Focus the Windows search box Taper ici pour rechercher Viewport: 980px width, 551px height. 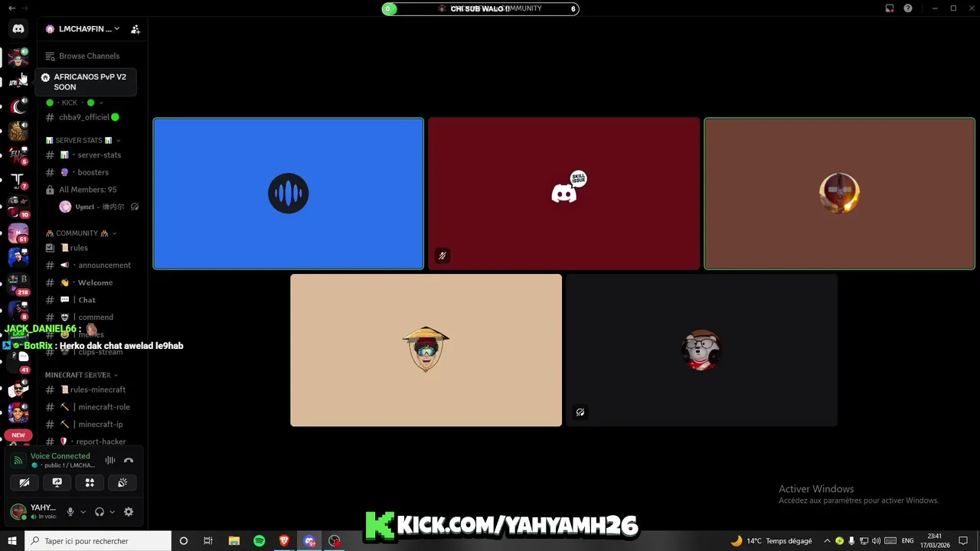tap(97, 541)
